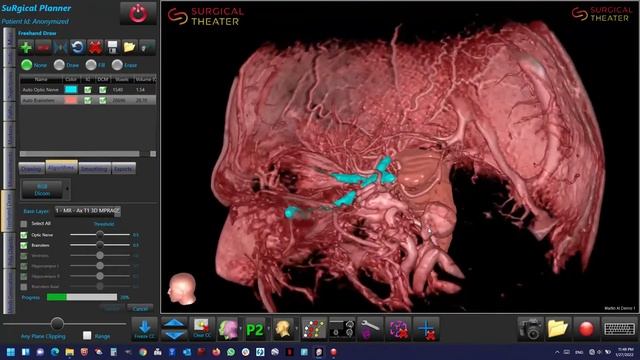Click the cyan color swatch for Optic Nerve
The image size is (640, 360).
pyautogui.click(x=71, y=89)
